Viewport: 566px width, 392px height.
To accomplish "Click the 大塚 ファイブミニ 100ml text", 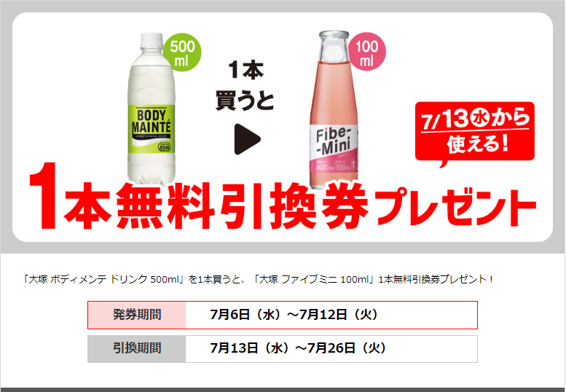I will [314, 279].
